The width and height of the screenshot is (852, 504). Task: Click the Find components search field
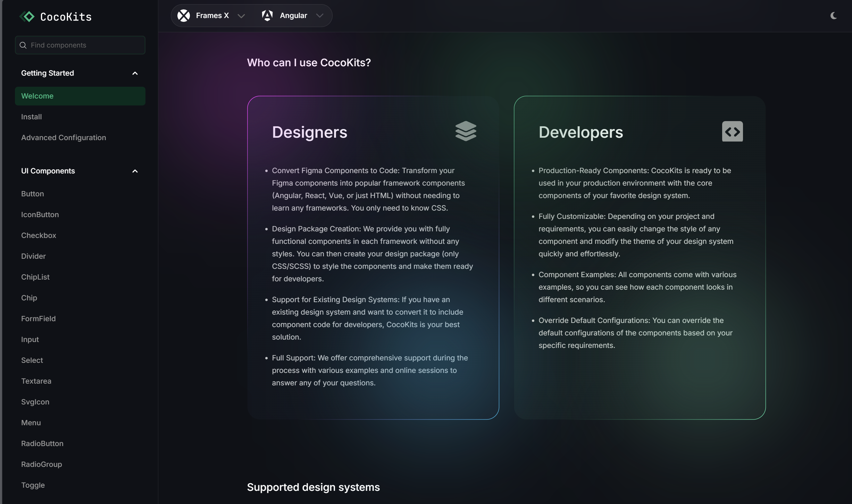80,45
